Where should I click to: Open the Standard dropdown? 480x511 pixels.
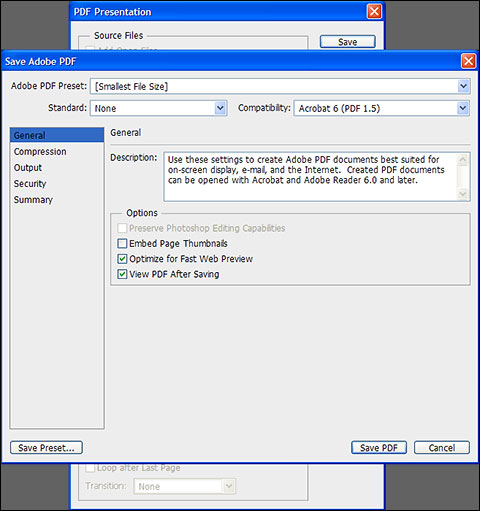(159, 108)
